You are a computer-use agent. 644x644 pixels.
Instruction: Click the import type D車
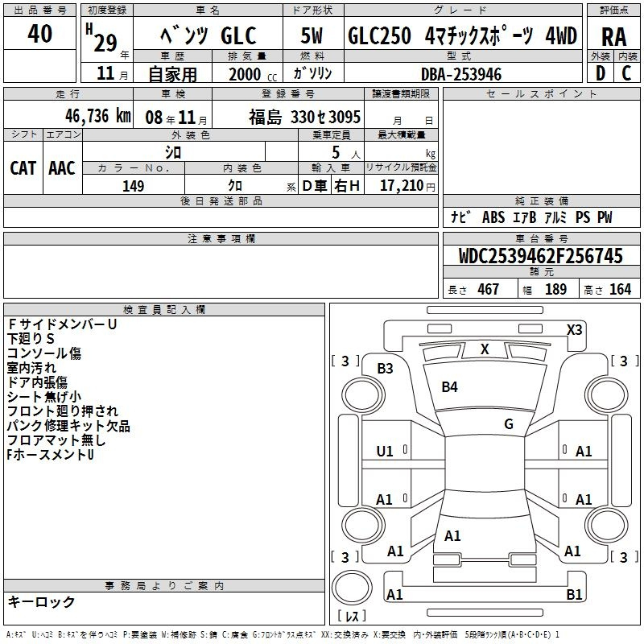tap(315, 186)
